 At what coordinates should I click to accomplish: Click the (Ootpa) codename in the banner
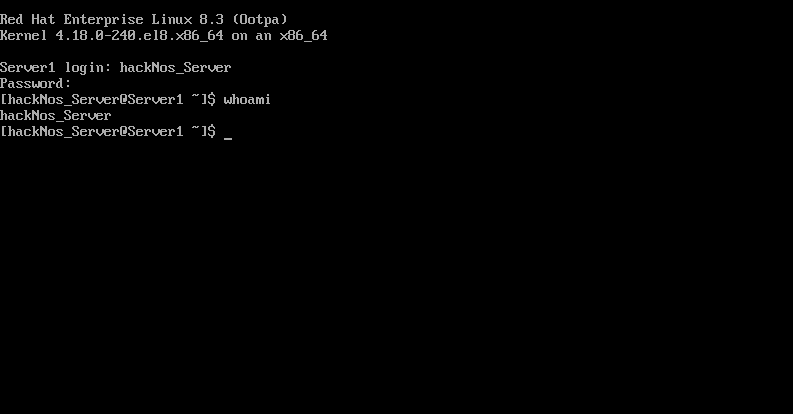259,20
